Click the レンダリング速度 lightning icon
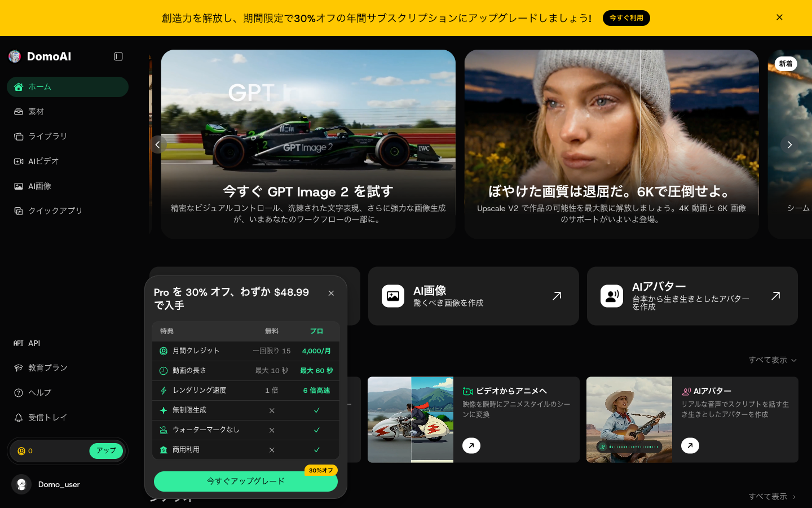Image resolution: width=812 pixels, height=508 pixels. [164, 391]
